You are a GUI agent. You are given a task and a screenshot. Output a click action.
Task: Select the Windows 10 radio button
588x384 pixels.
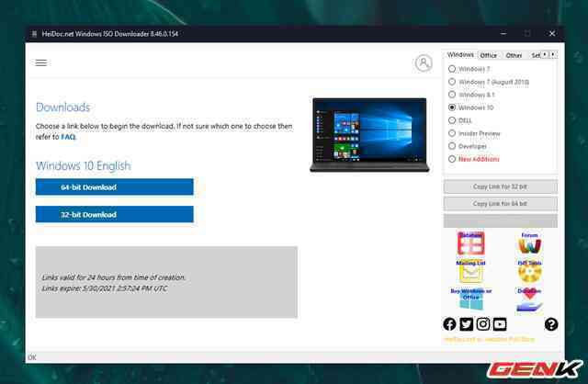click(452, 107)
